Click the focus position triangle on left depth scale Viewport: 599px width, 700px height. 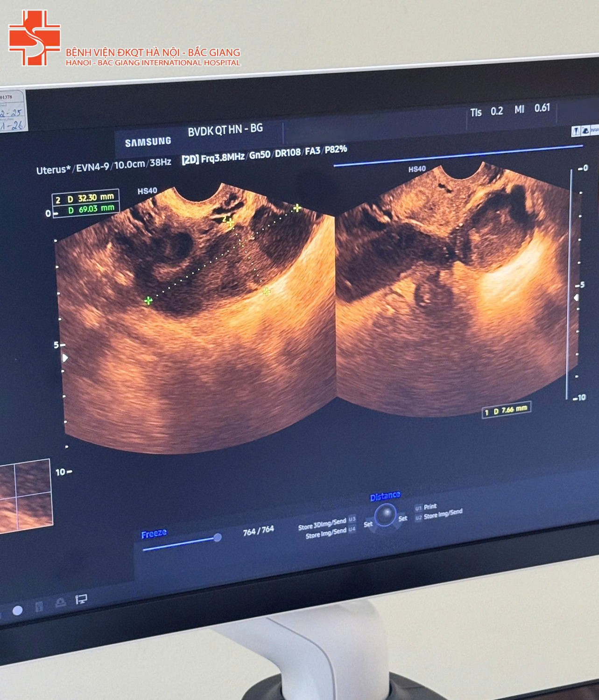65,358
